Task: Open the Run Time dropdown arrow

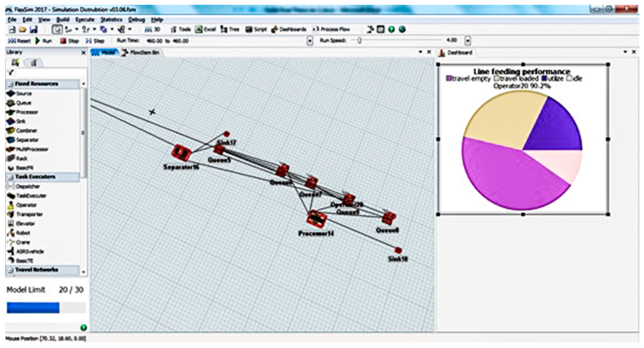Action: (310, 41)
